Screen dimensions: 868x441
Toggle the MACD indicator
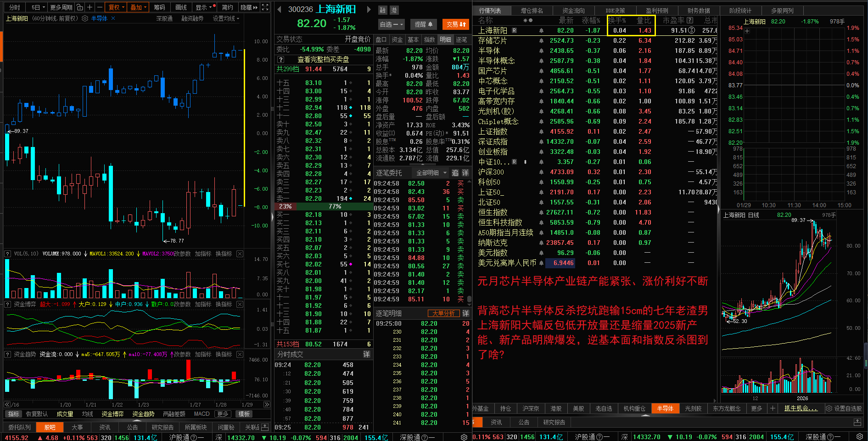[x=202, y=414]
